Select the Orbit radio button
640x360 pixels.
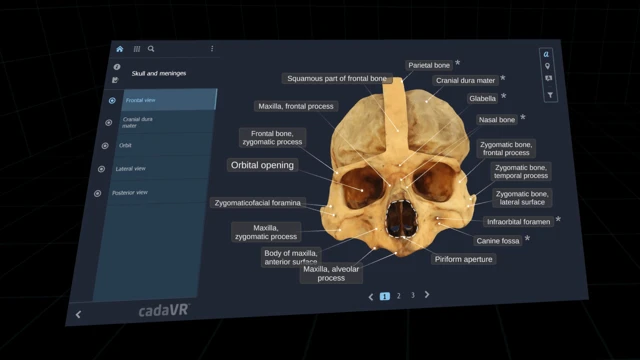(x=105, y=146)
